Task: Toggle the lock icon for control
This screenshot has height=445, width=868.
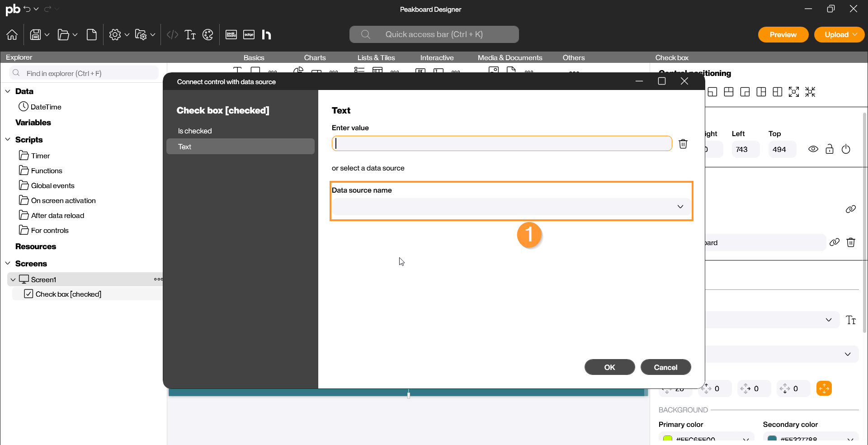Action: pos(829,149)
